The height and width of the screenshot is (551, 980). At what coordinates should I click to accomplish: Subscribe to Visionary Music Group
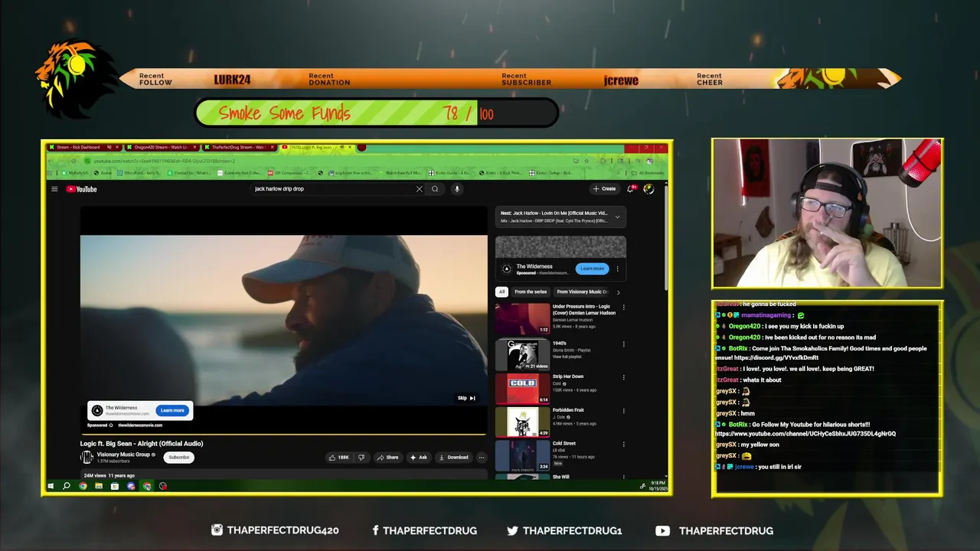click(178, 457)
